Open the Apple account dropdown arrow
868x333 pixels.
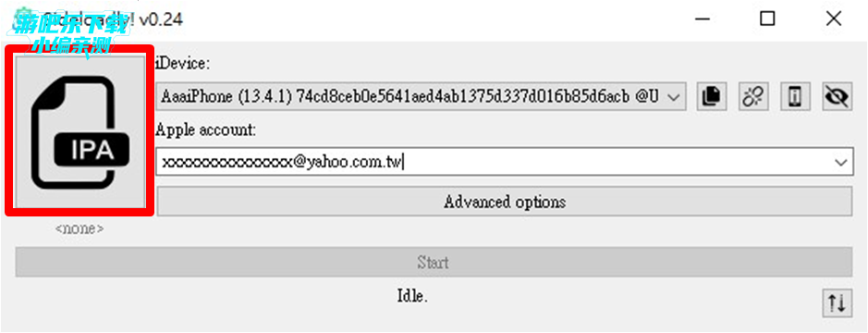pyautogui.click(x=841, y=163)
